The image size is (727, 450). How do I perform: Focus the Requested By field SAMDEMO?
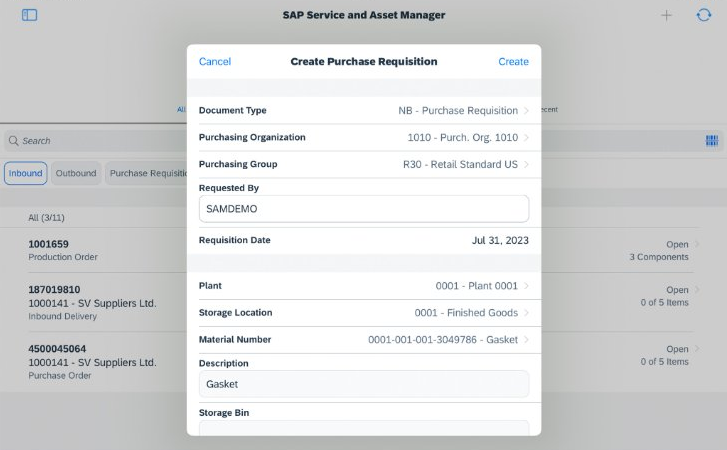(x=364, y=209)
